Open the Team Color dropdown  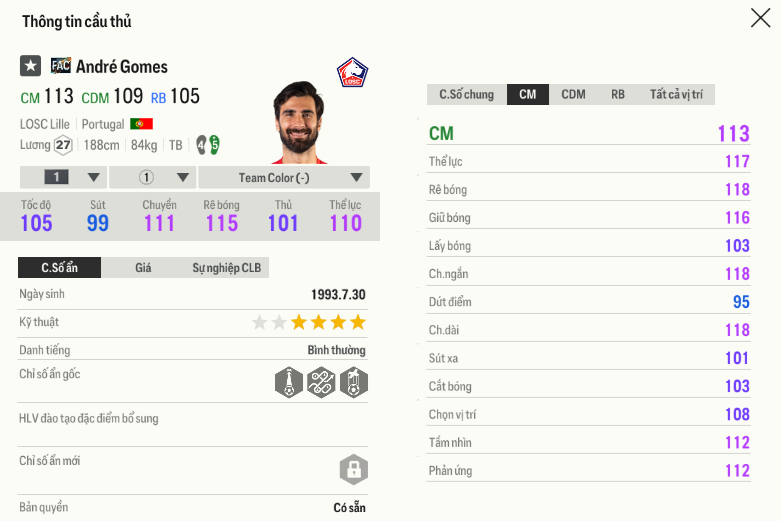point(284,178)
